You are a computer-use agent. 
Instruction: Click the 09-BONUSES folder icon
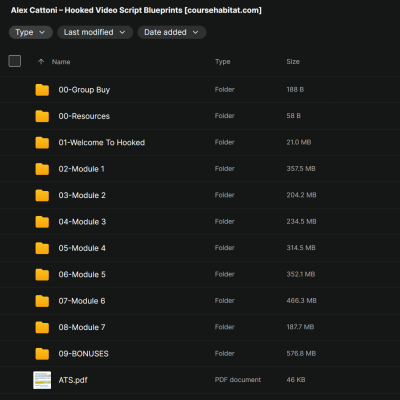click(x=42, y=354)
